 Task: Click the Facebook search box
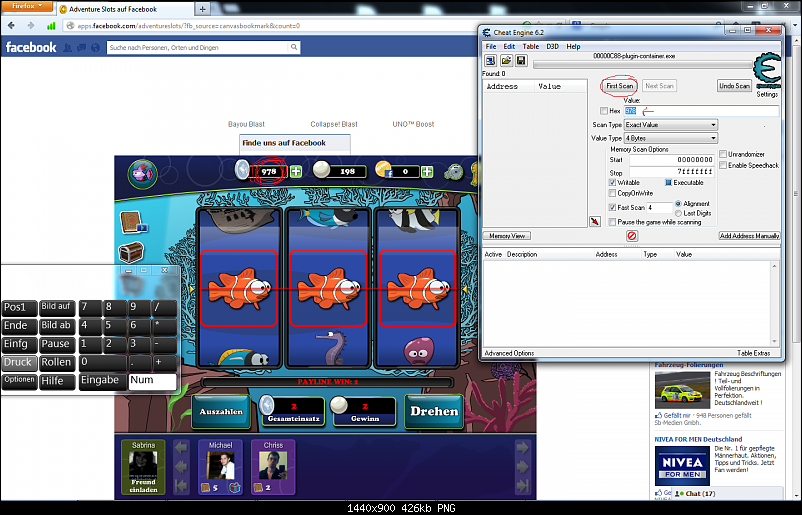(198, 48)
